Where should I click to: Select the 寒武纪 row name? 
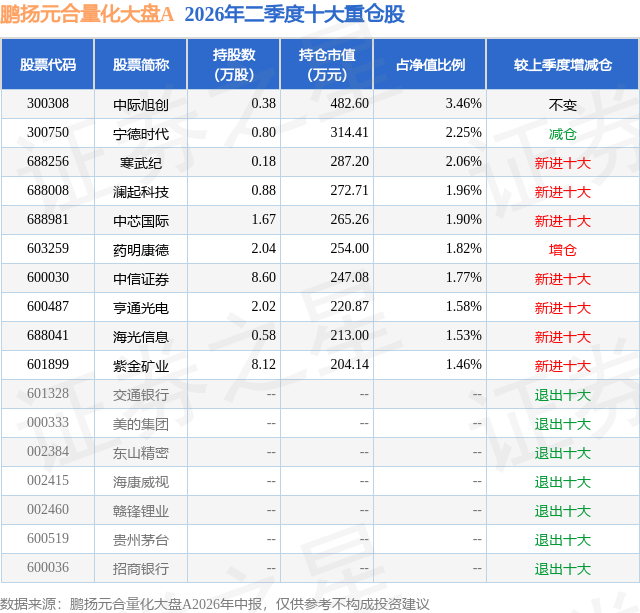click(x=141, y=162)
